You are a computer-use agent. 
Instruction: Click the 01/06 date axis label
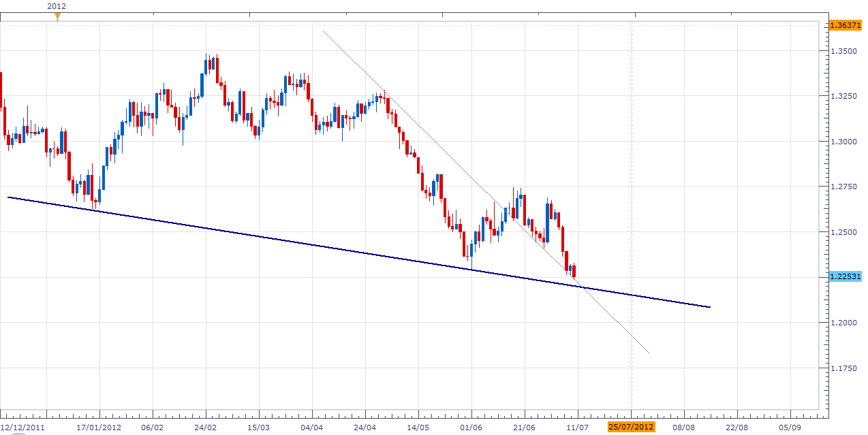click(471, 427)
